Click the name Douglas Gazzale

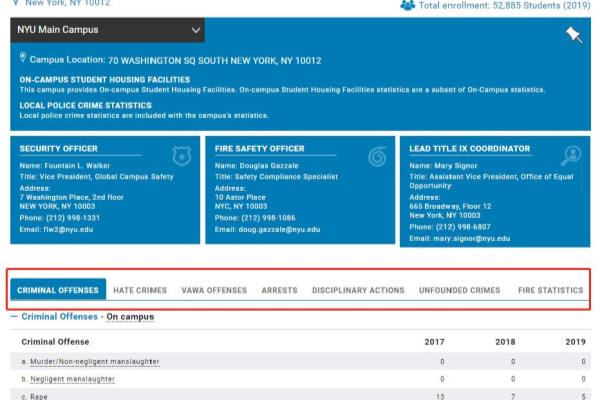tap(269, 166)
